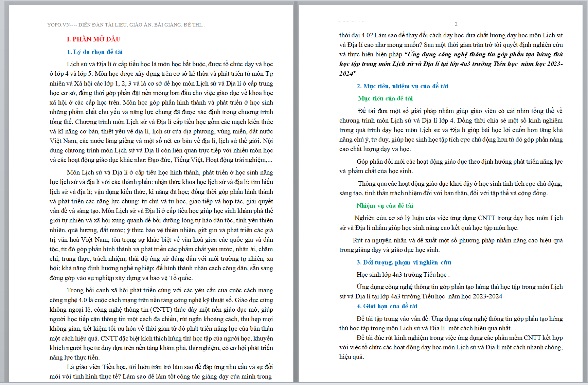Click the line starting 'Là giáo viên Tiểu học, tôi luôn trăn trở'
588x385 pixels.
[170, 367]
